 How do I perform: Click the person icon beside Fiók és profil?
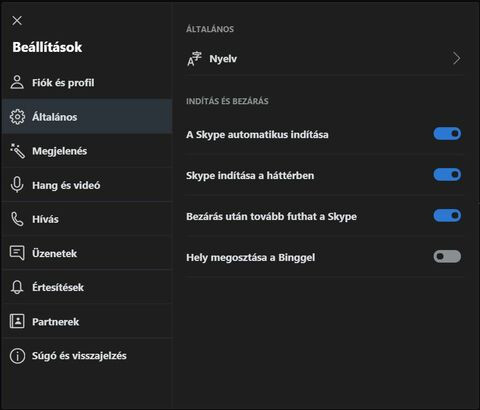[17, 82]
